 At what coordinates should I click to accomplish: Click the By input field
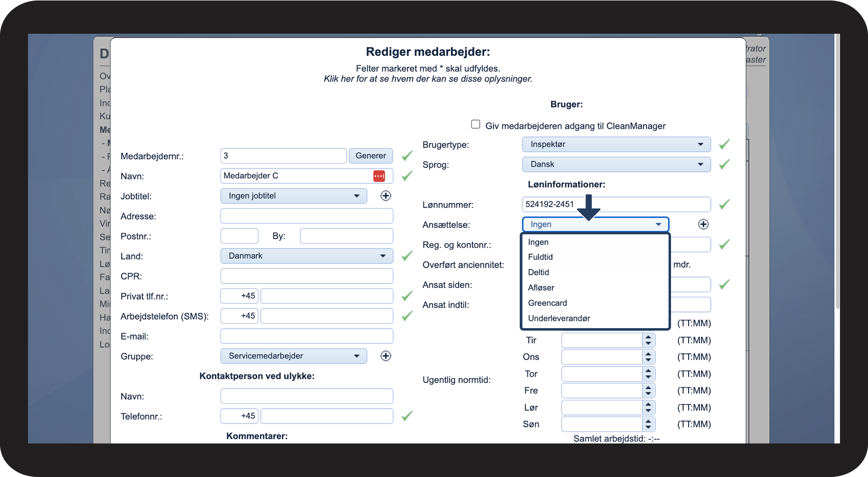tap(347, 236)
